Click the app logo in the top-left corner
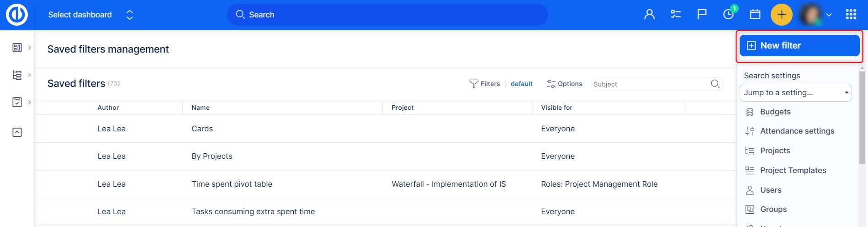Image resolution: width=868 pixels, height=227 pixels. 17,15
